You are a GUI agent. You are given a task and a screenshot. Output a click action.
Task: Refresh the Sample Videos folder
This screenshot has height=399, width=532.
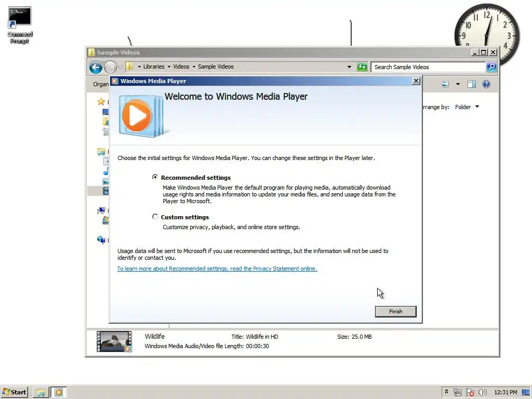(362, 67)
